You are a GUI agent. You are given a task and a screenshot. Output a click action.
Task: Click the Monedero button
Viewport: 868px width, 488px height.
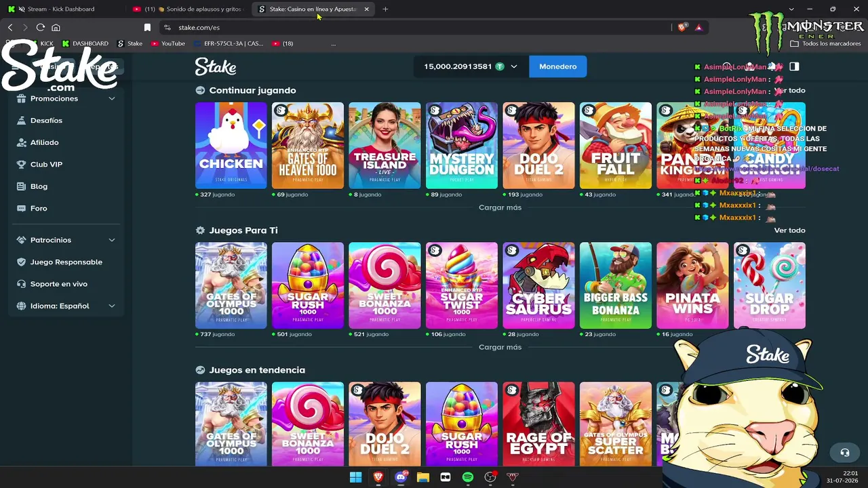(x=558, y=66)
